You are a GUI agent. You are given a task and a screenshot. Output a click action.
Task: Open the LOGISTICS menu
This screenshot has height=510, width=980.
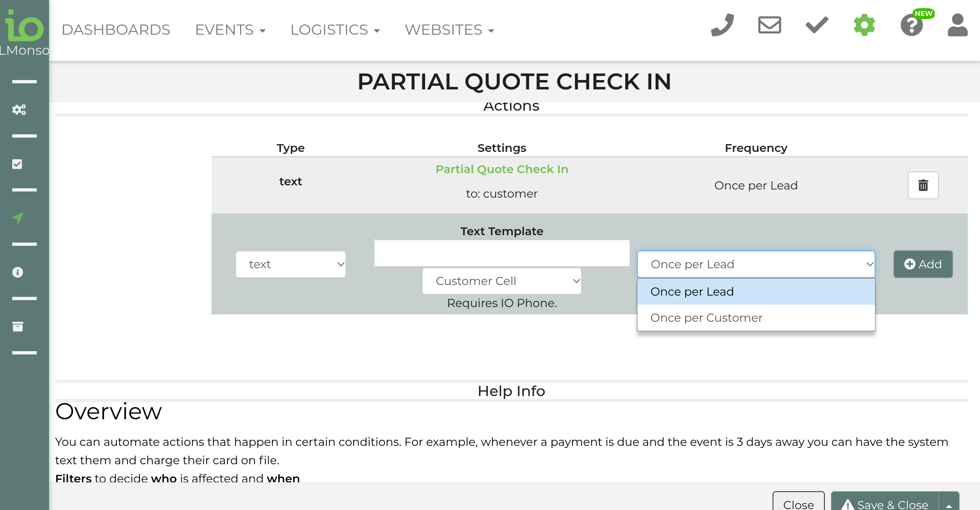[335, 30]
